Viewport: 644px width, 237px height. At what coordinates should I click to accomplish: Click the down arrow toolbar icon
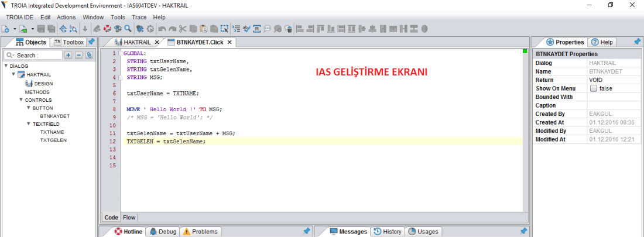(85, 29)
